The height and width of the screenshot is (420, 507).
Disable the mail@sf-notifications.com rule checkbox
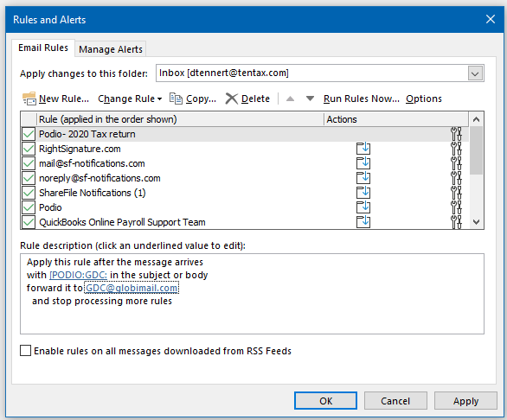(x=29, y=163)
